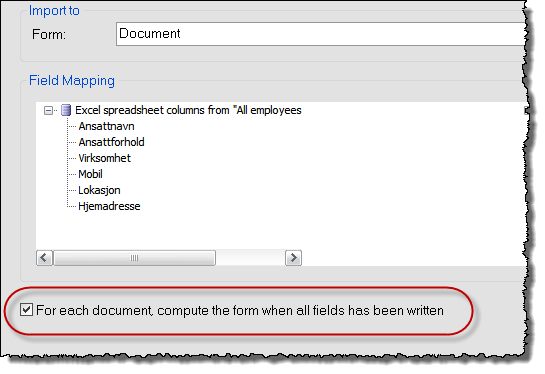Screen dimensions: 545x374
Task: Click the empty scrollbar track right of the thumb
Action: (250, 258)
